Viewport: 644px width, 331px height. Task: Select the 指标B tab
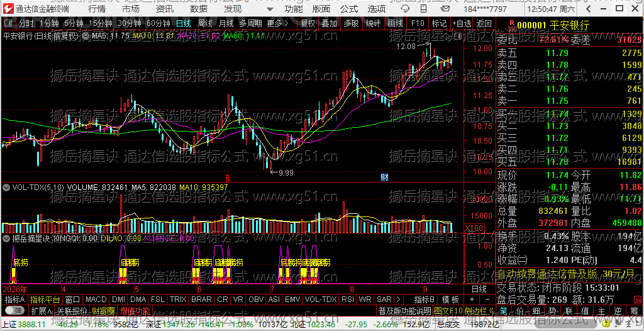(425, 299)
